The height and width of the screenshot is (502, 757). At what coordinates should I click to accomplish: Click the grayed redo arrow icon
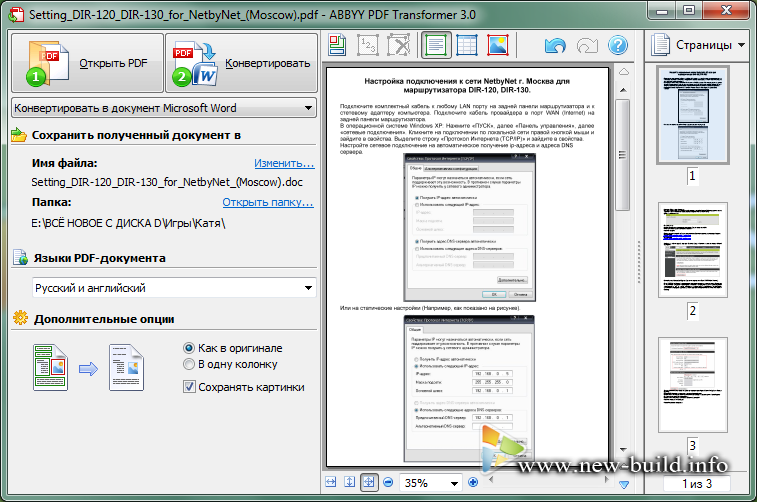(587, 46)
